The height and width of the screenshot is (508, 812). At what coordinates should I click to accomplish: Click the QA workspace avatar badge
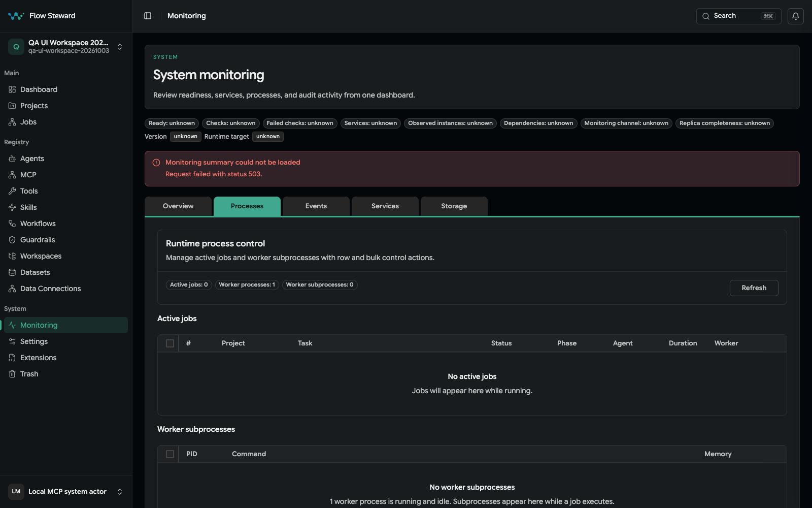16,47
